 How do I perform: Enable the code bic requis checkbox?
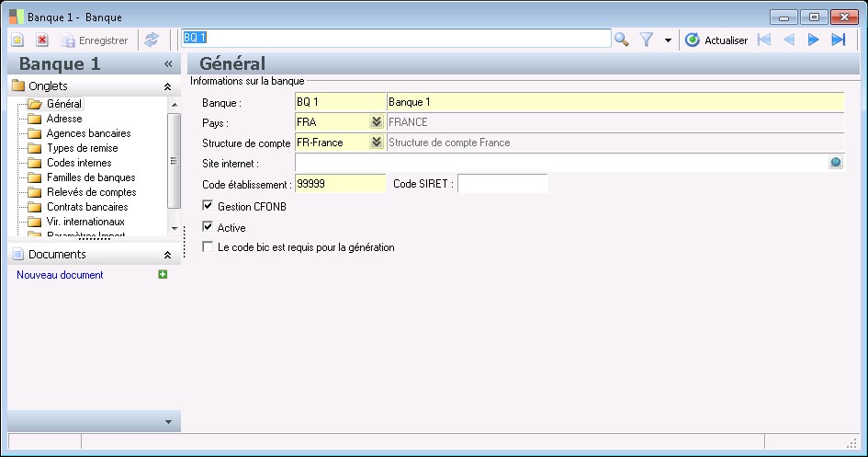tap(208, 246)
